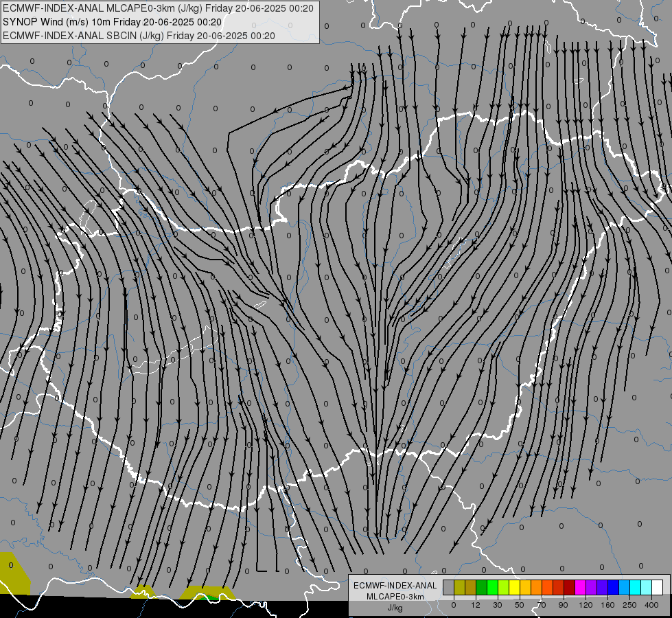Click the '160' scale value in legend
Viewport: 672px width, 618px height.
tap(607, 605)
